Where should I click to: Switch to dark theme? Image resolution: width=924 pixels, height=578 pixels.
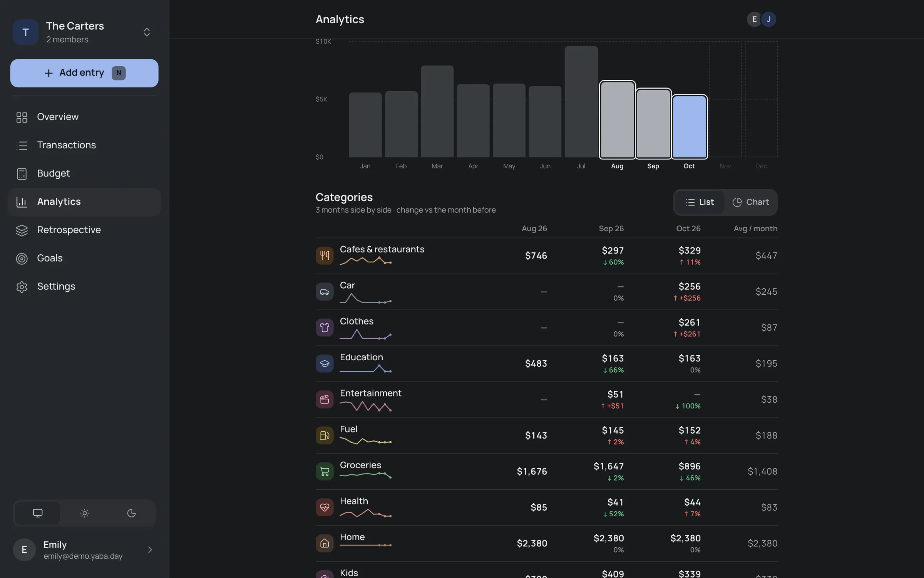131,513
